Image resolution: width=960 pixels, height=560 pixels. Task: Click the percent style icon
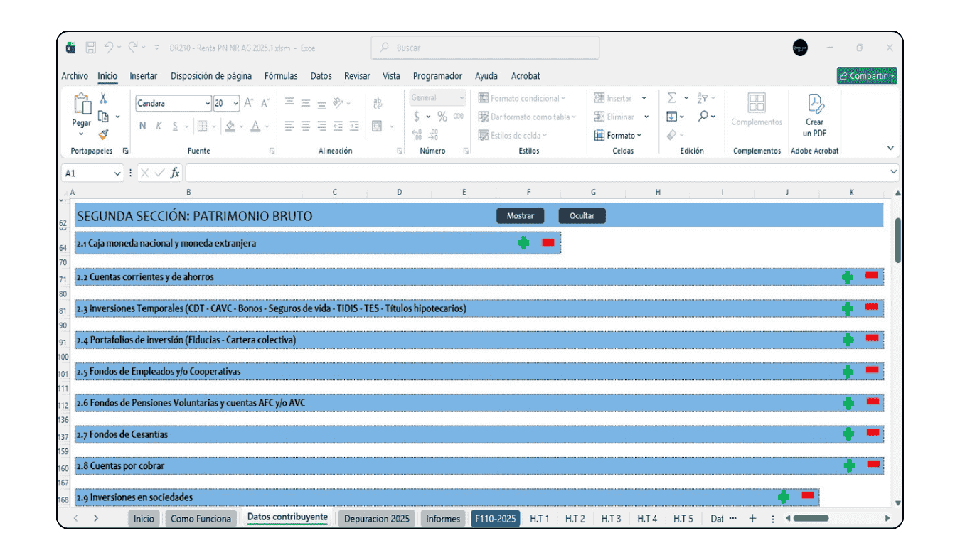click(x=442, y=117)
